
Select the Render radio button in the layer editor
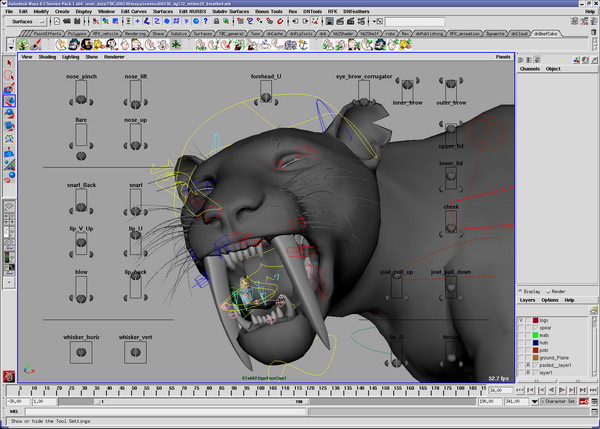[548, 291]
